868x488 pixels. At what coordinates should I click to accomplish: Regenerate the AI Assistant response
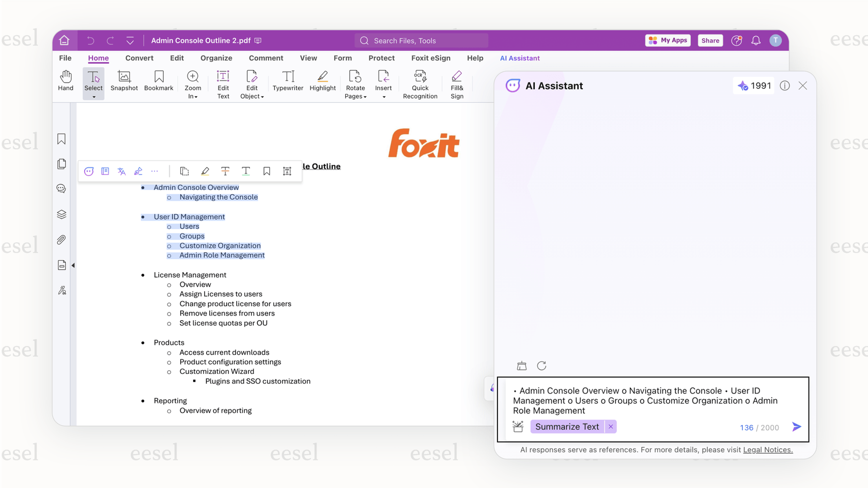[x=542, y=365]
